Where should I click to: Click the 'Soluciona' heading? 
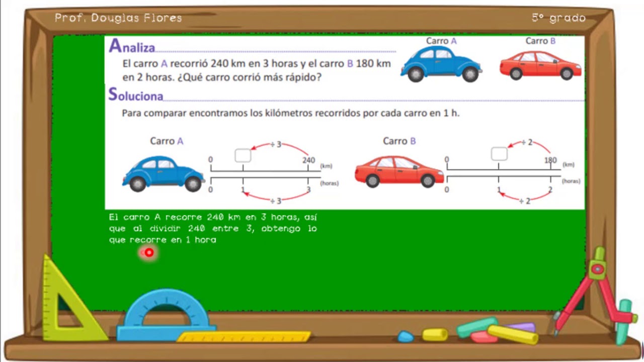coord(136,95)
